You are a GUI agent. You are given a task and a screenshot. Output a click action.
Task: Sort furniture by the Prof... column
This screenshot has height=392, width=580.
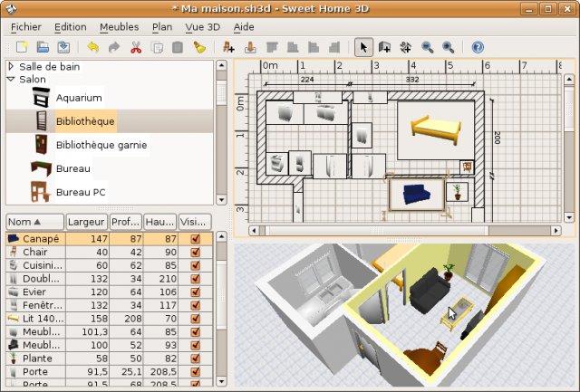[x=126, y=222]
